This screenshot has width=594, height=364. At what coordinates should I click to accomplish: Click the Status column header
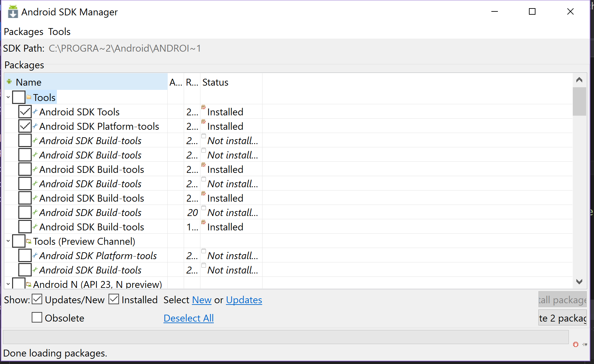tap(231, 82)
